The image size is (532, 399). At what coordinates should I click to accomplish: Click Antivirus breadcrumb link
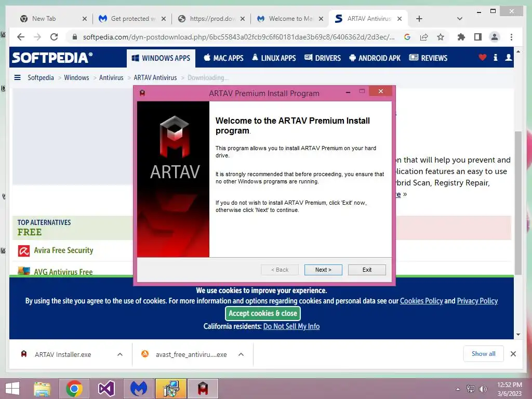click(x=111, y=78)
